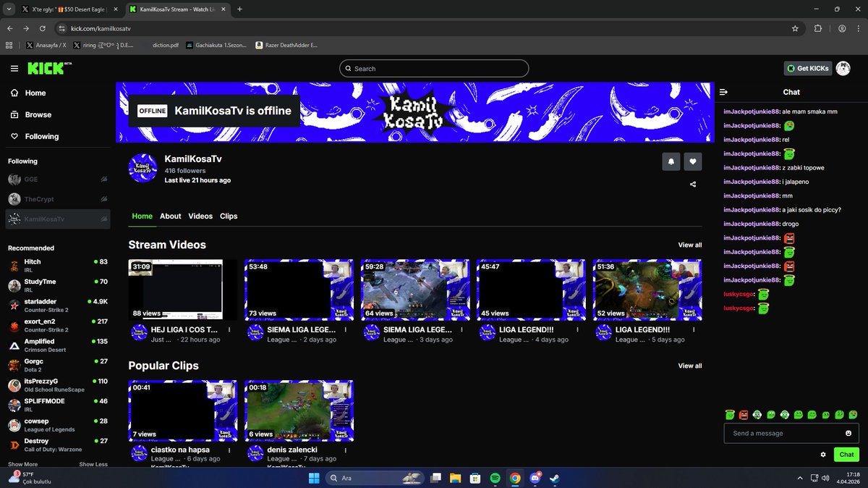Open Chrome's three-dot menu

859,28
